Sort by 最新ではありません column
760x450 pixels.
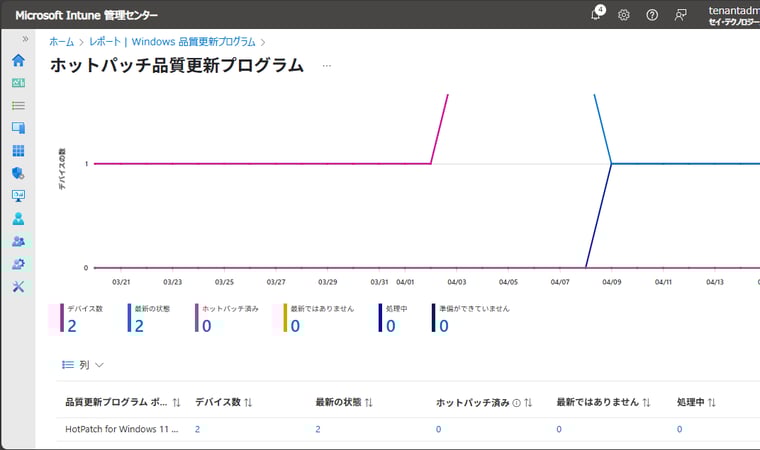coord(603,402)
